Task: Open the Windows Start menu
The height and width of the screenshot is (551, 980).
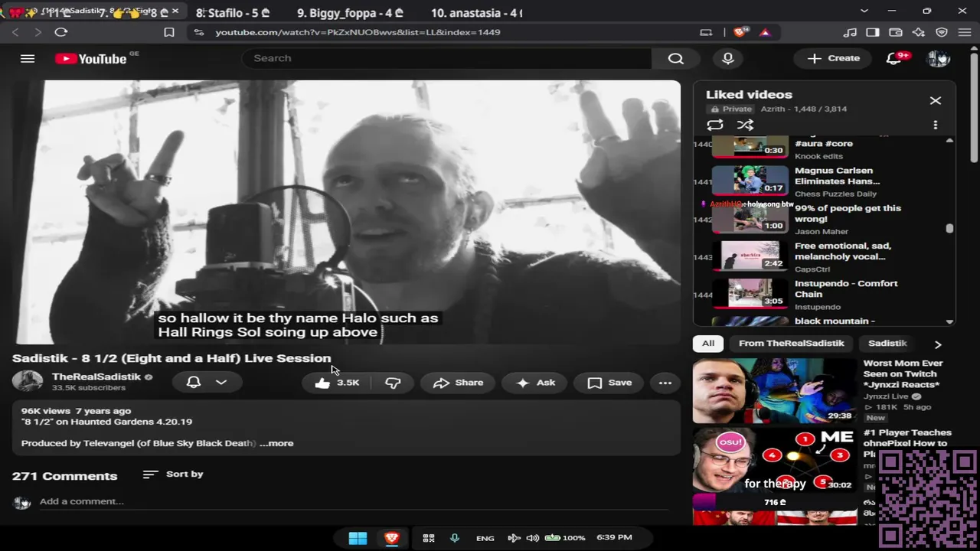Action: (x=358, y=538)
